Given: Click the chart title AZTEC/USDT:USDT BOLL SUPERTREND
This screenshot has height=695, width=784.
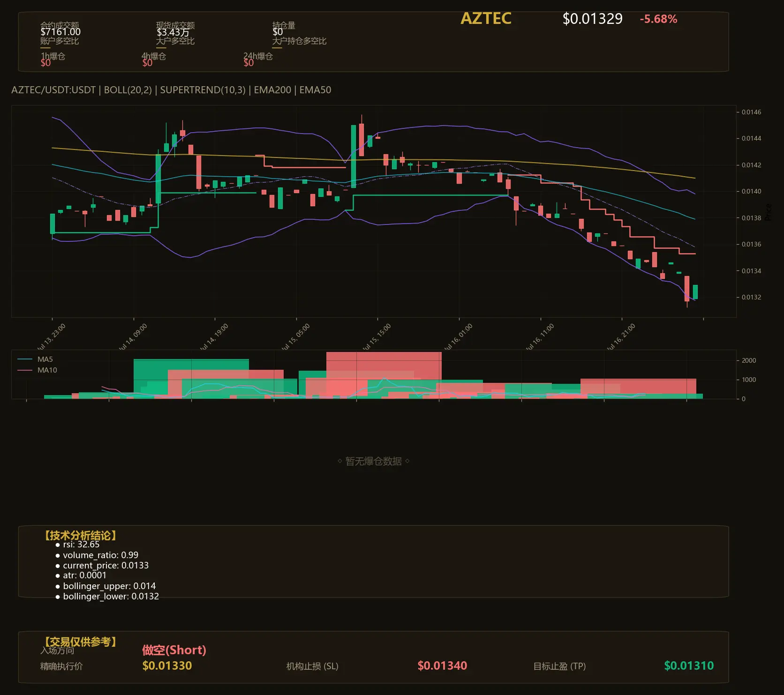Looking at the screenshot, I should (171, 90).
